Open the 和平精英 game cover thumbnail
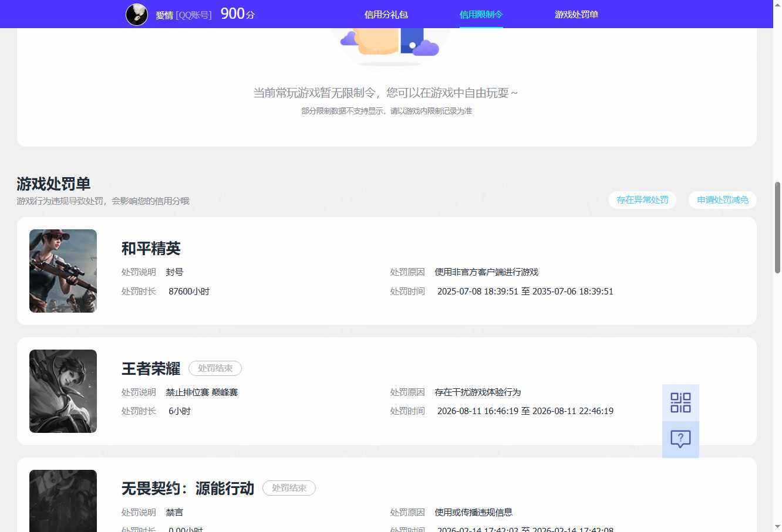This screenshot has width=782, height=532. pyautogui.click(x=63, y=271)
